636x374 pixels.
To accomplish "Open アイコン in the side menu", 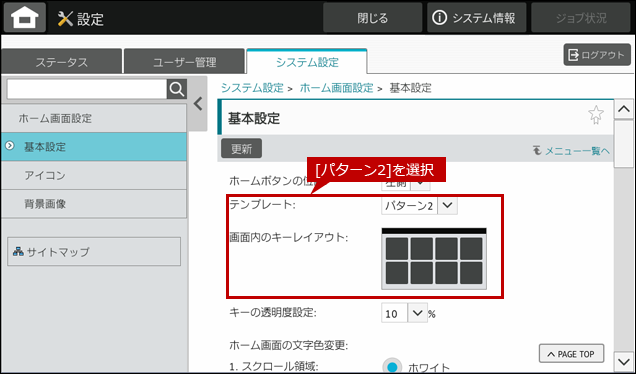I will [x=94, y=175].
